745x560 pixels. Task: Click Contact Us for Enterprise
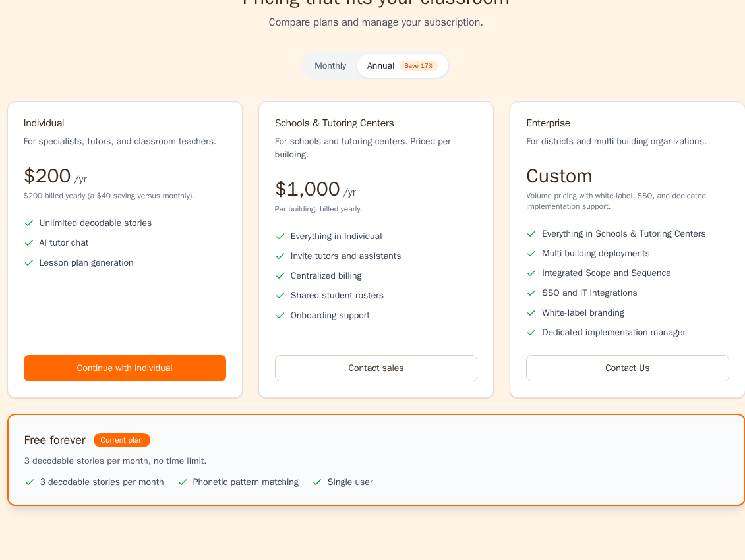(627, 368)
